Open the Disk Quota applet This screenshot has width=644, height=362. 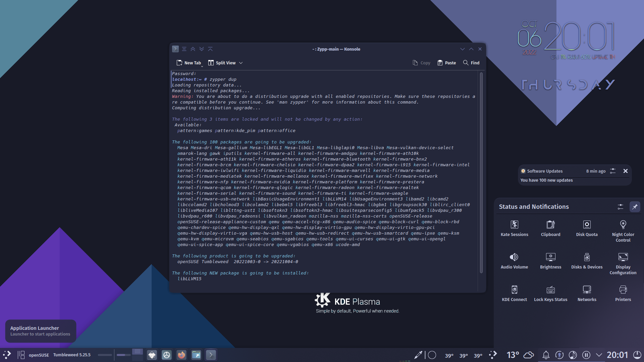click(587, 228)
